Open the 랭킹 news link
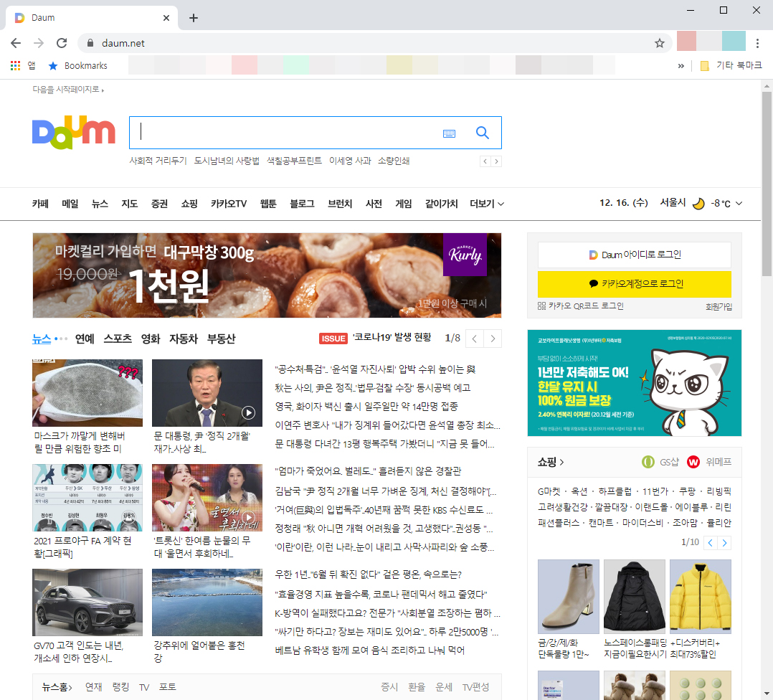The height and width of the screenshot is (700, 773). [120, 687]
